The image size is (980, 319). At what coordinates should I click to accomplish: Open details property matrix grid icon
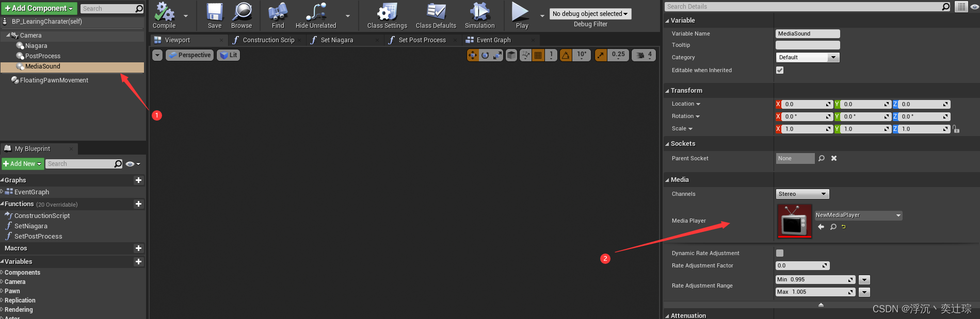(961, 7)
